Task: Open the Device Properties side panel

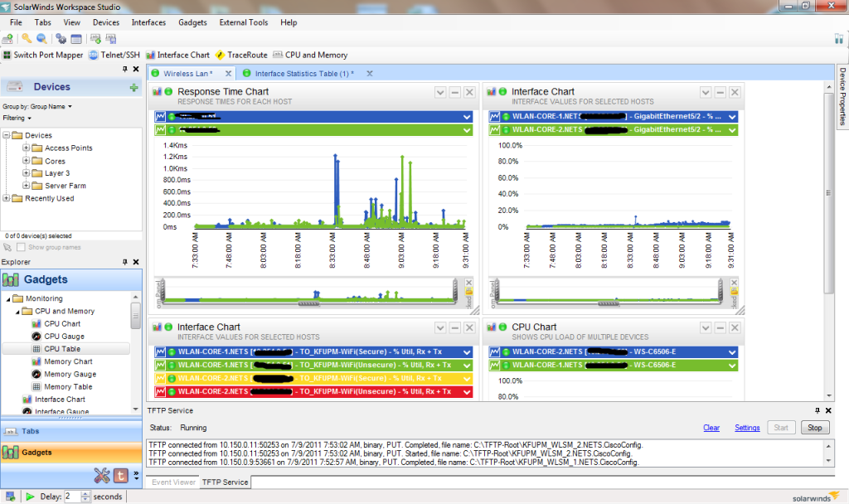Action: tap(842, 96)
